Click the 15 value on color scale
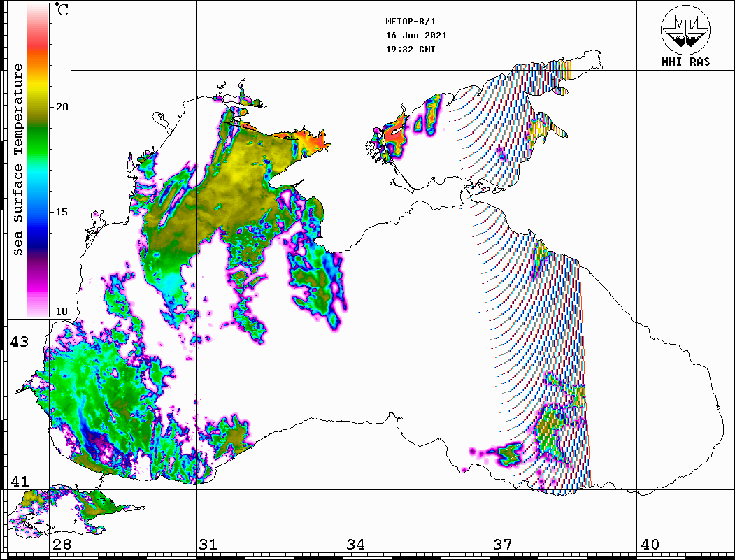735x560 pixels. point(62,212)
